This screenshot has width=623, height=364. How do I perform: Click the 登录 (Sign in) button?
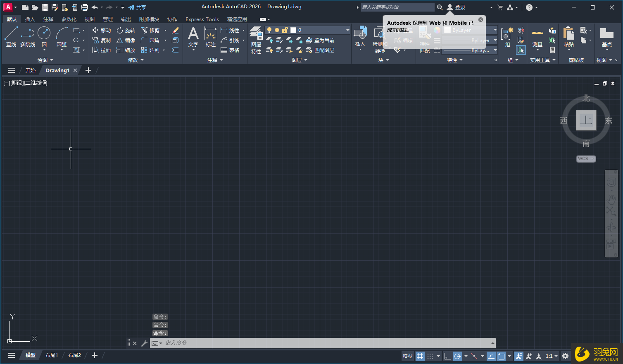(456, 7)
